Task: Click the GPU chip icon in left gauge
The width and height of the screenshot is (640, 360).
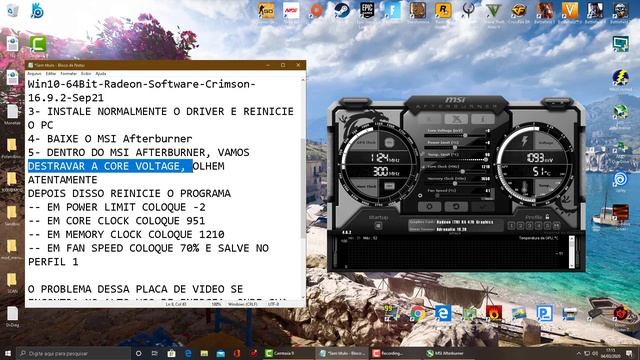Action: point(389,143)
